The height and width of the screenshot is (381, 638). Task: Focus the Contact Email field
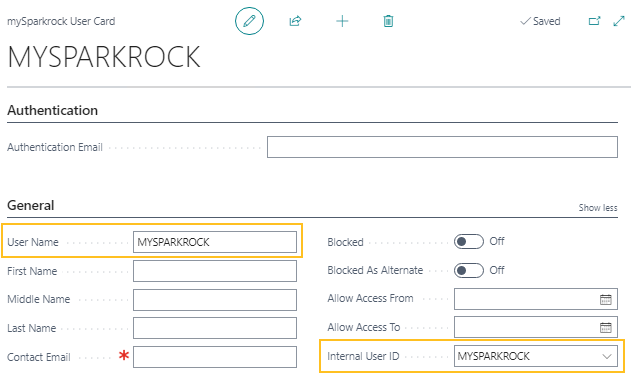click(x=215, y=357)
